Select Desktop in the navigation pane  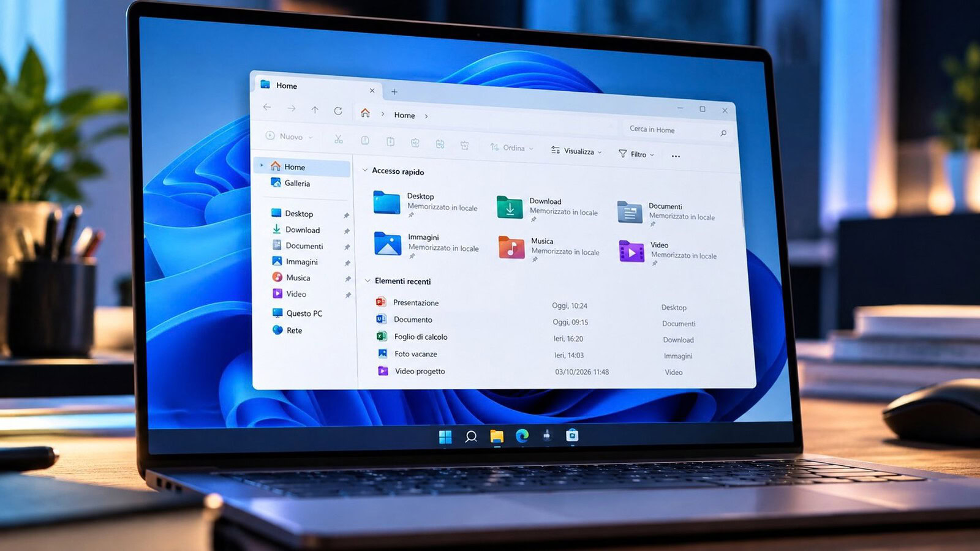tap(292, 213)
